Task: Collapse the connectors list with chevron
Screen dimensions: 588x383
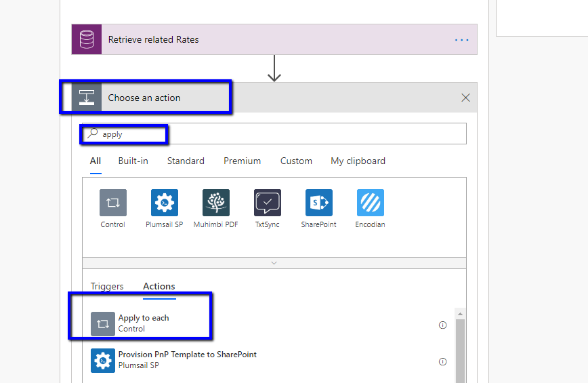Action: [x=274, y=262]
